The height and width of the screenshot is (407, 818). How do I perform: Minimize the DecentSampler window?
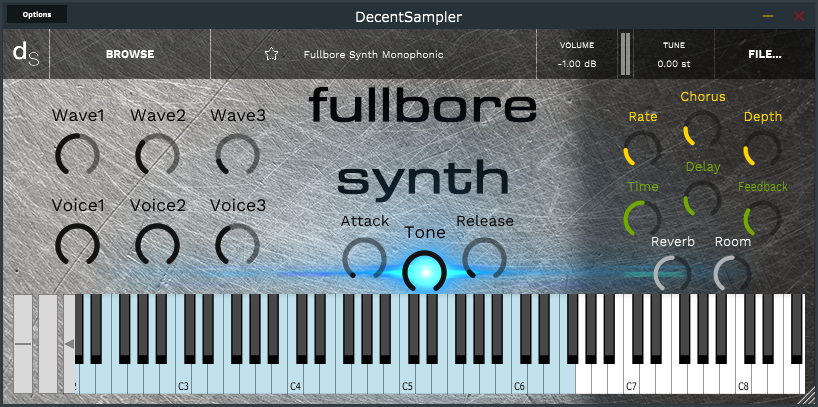point(767,16)
